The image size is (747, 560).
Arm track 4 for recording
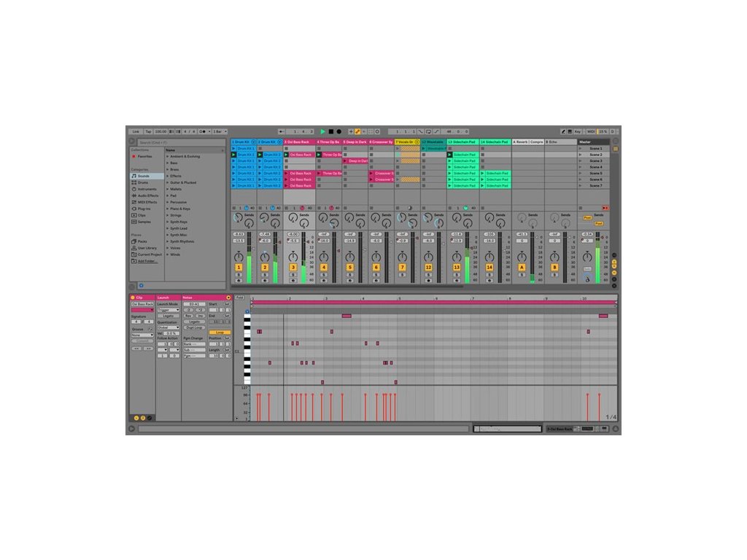324,281
